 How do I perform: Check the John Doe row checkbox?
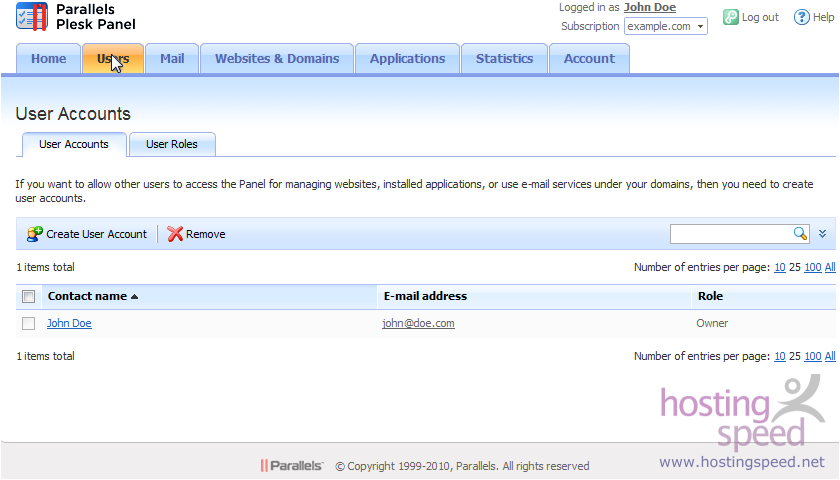[28, 324]
